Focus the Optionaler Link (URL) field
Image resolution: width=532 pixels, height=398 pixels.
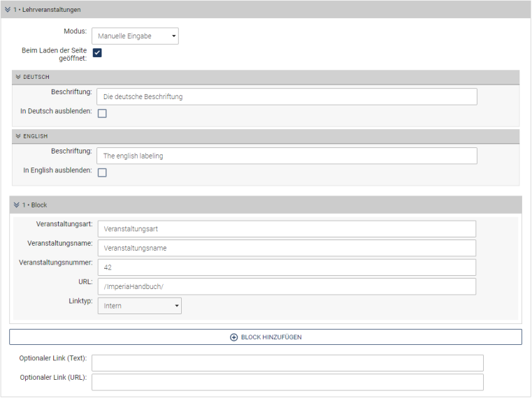pos(287,382)
